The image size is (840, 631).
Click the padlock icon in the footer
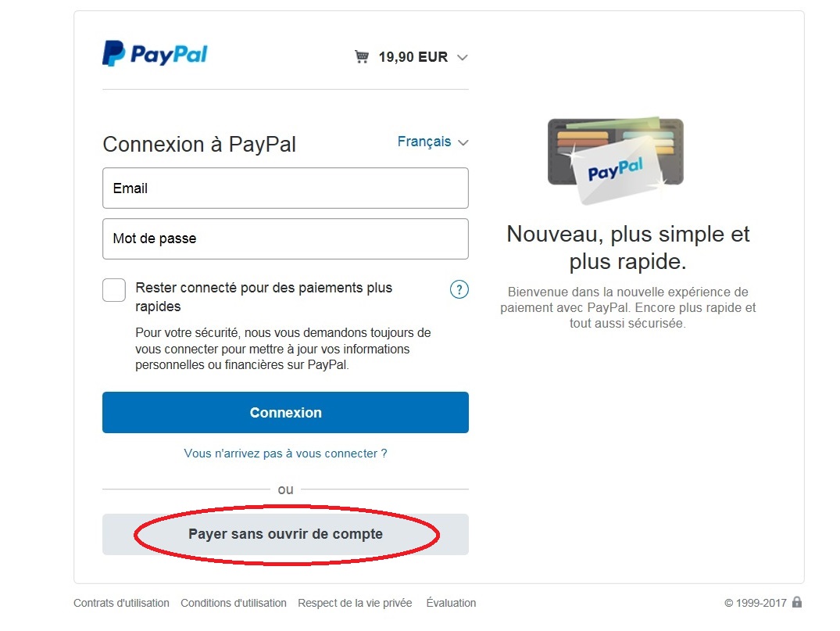796,602
